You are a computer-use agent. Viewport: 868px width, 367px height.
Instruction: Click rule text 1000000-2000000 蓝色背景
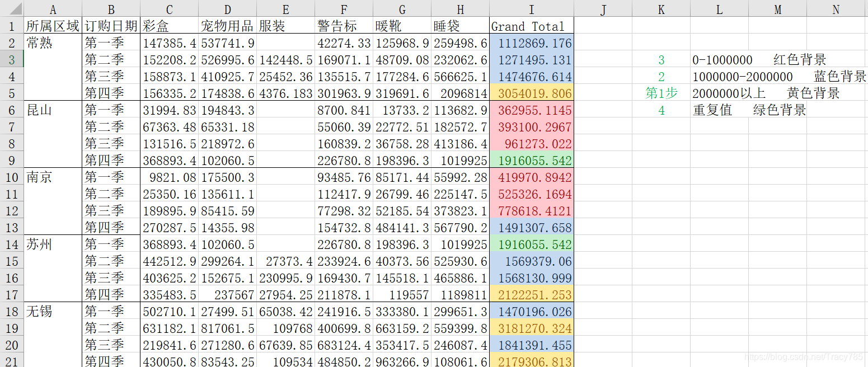(780, 77)
